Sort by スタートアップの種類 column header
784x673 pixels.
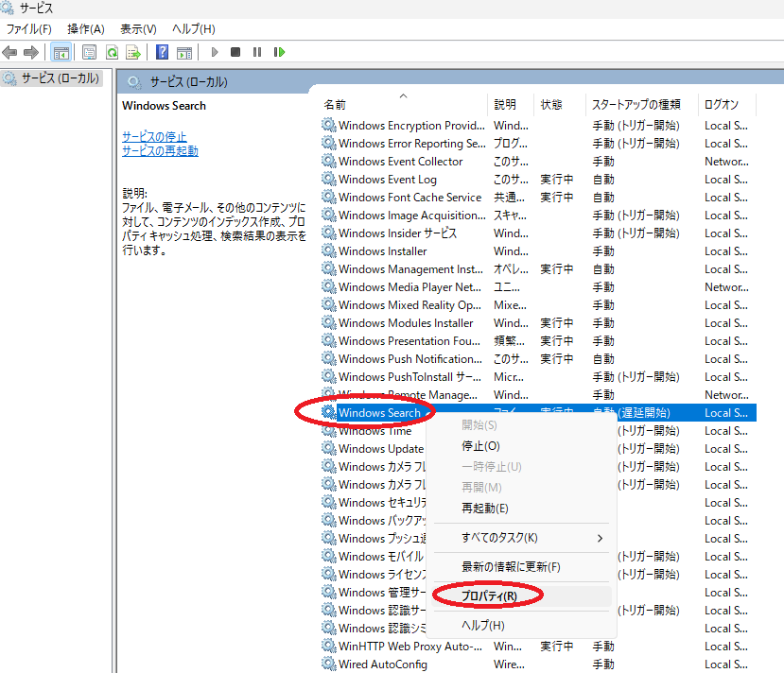641,104
